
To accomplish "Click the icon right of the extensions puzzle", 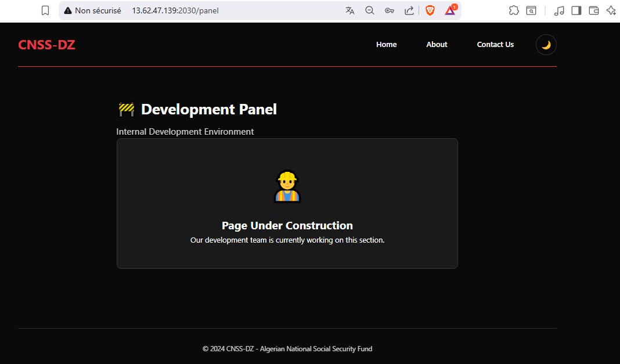I will pos(531,10).
